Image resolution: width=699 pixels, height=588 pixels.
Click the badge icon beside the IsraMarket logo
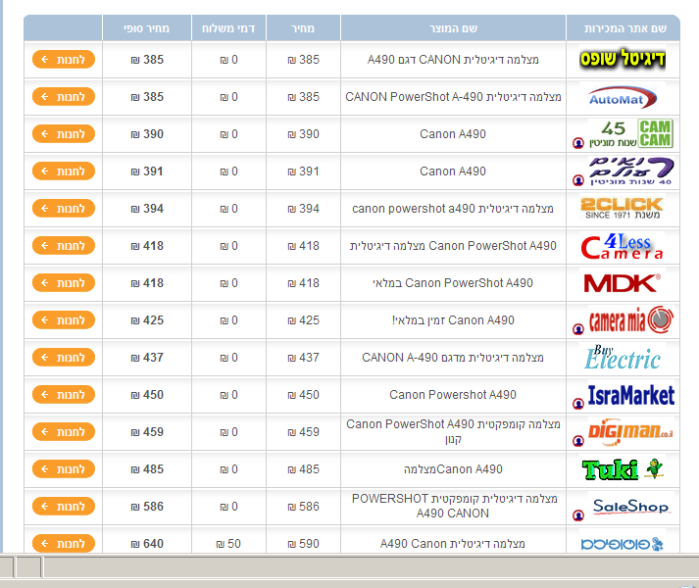point(578,404)
